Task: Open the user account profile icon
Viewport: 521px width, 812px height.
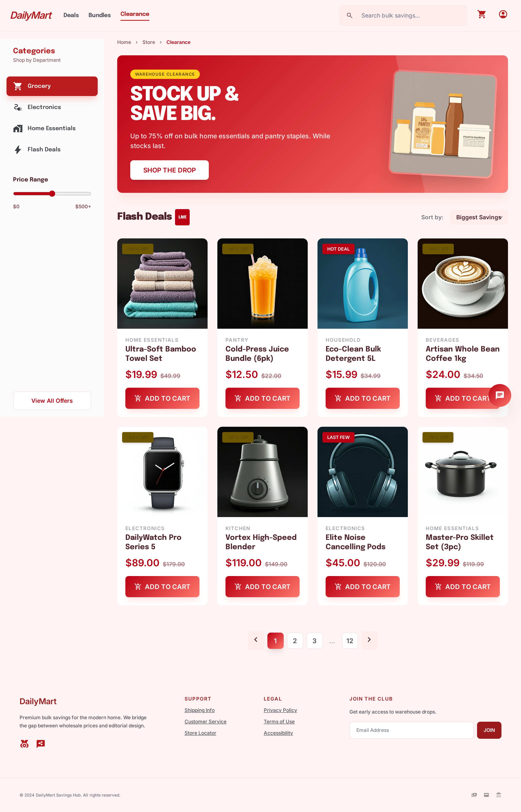Action: tap(503, 14)
